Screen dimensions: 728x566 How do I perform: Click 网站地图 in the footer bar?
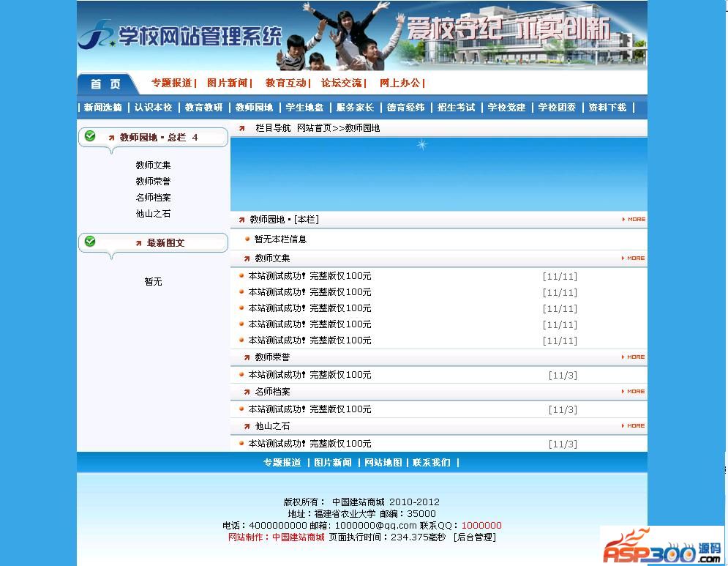[x=383, y=462]
